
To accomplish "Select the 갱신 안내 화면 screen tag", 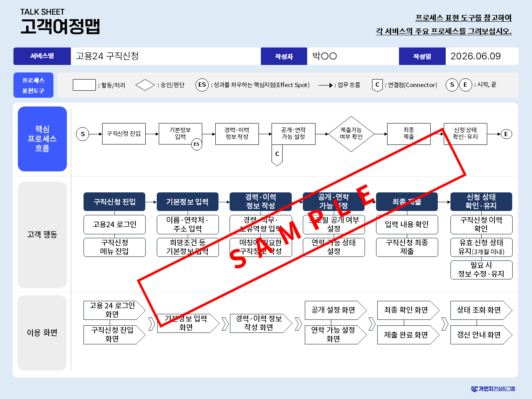I will (481, 334).
